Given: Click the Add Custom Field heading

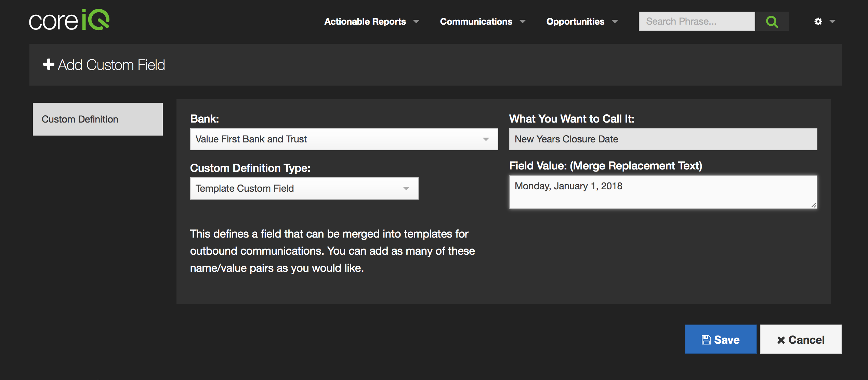Looking at the screenshot, I should [111, 65].
